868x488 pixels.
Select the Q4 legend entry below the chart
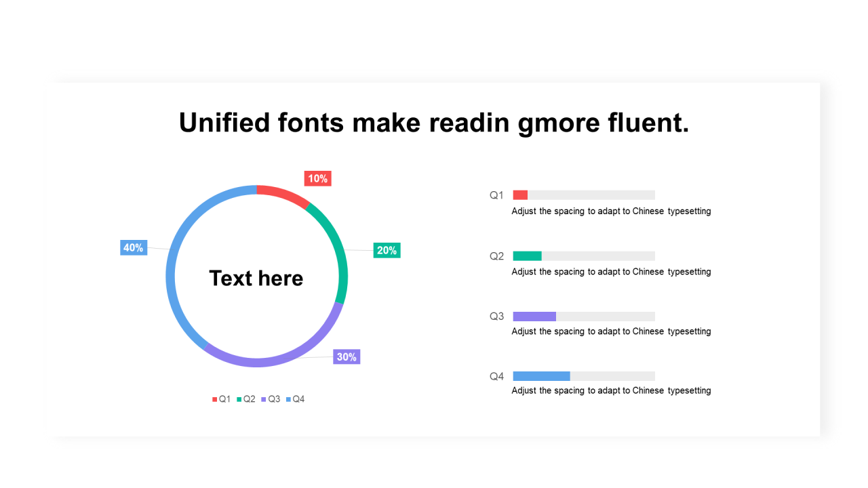pos(296,399)
